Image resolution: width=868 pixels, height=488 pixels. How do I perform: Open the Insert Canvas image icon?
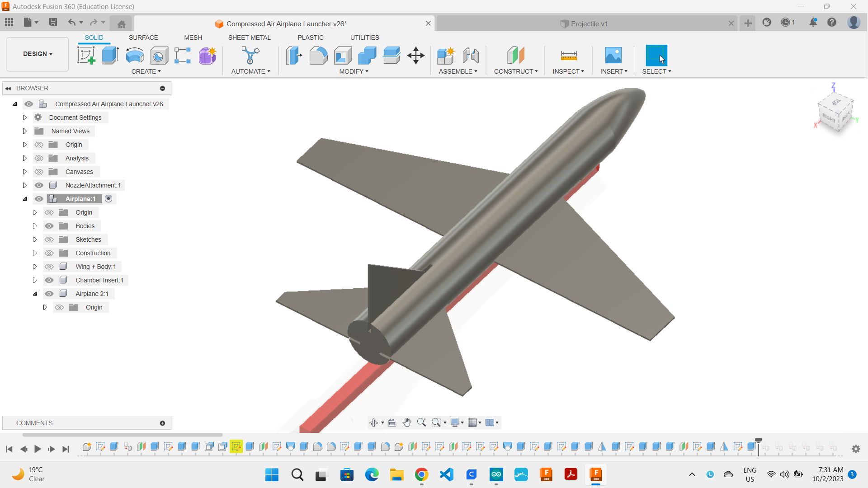[613, 55]
